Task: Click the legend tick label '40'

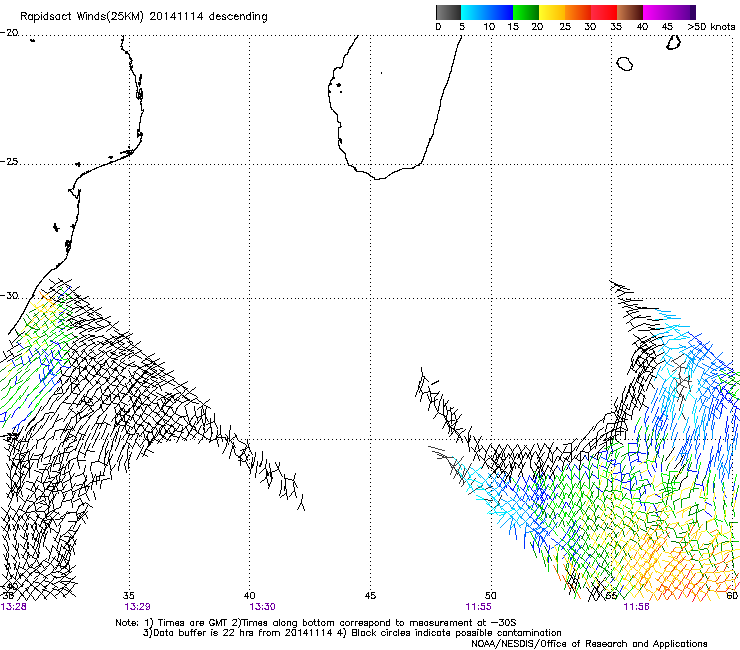Action: [x=642, y=26]
